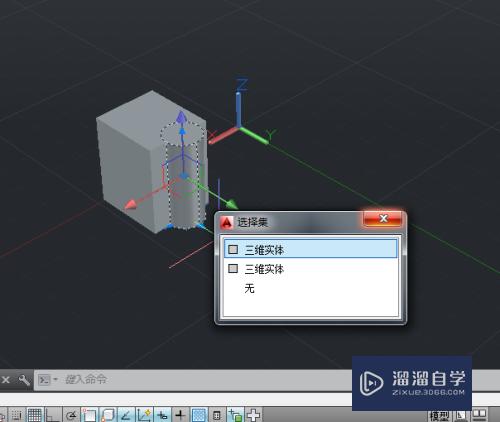Toggle Quick Properties in status bar

217,415
